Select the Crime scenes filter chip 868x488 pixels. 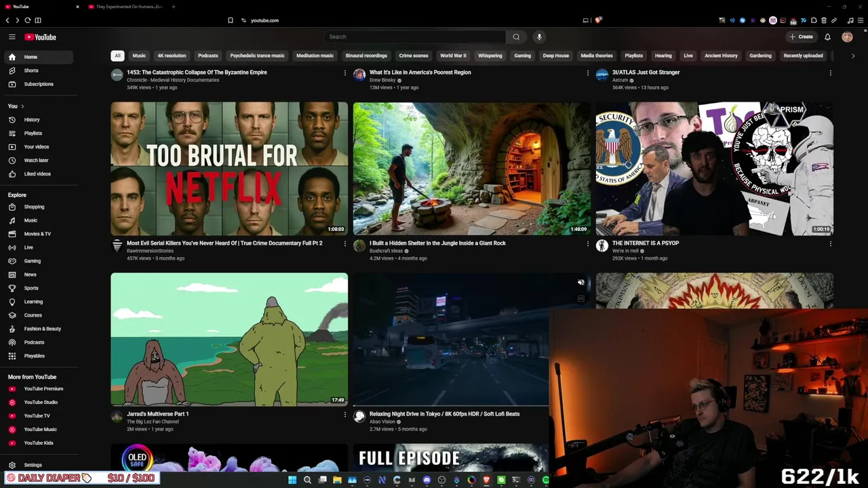click(x=414, y=56)
